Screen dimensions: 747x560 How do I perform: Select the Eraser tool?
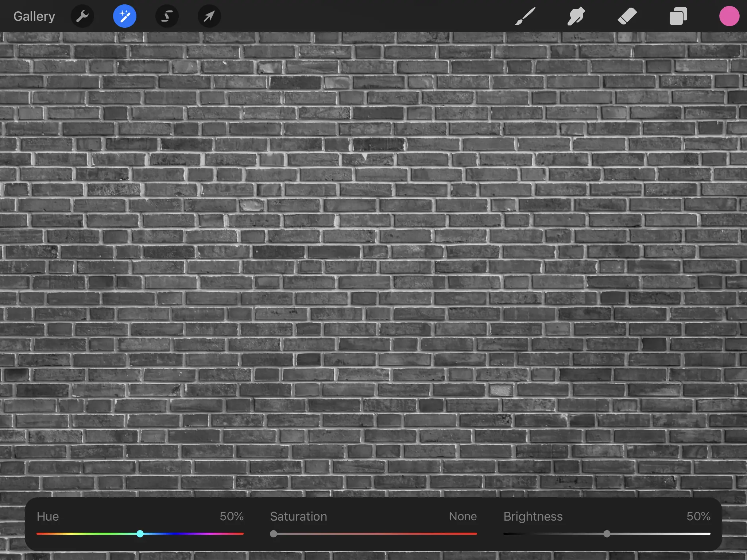pos(627,16)
